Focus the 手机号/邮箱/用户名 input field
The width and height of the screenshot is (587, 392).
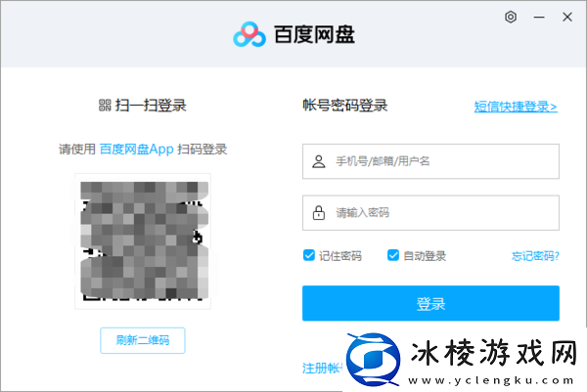(430, 161)
